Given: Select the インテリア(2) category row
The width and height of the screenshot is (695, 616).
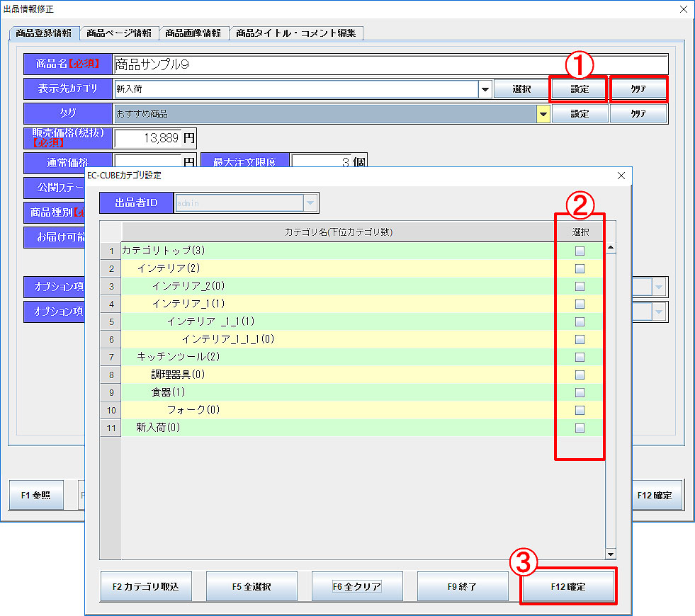Looking at the screenshot, I should click(x=337, y=268).
